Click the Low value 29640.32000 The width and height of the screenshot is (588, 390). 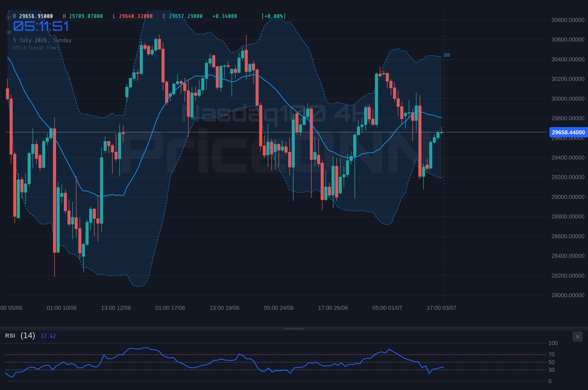pyautogui.click(x=136, y=16)
